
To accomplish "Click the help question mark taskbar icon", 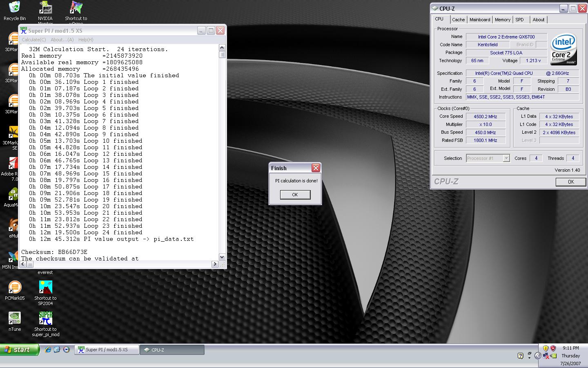I will point(520,356).
